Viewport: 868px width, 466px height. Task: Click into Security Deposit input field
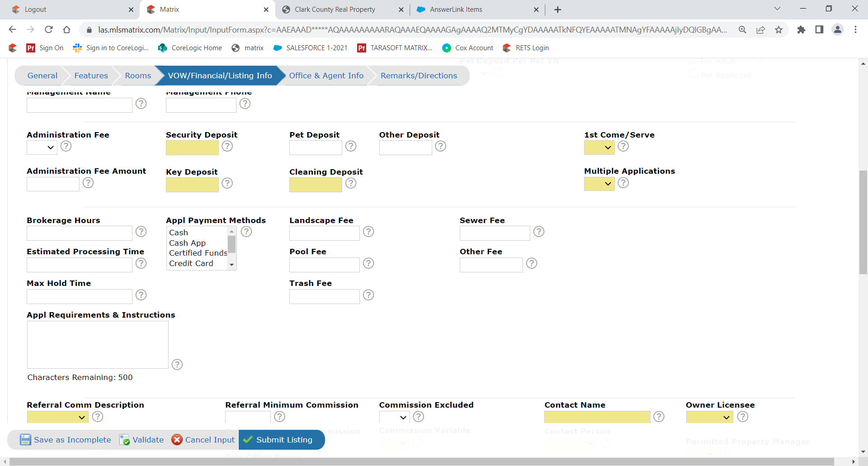(x=192, y=147)
